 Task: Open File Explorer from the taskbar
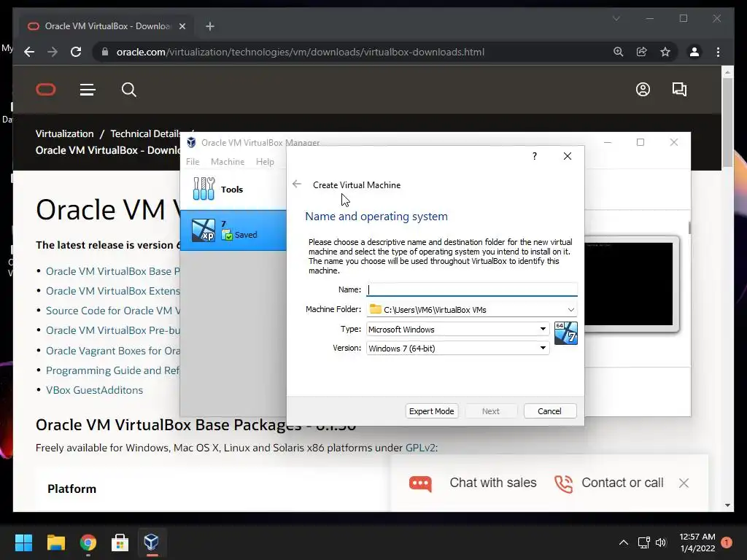pyautogui.click(x=55, y=542)
